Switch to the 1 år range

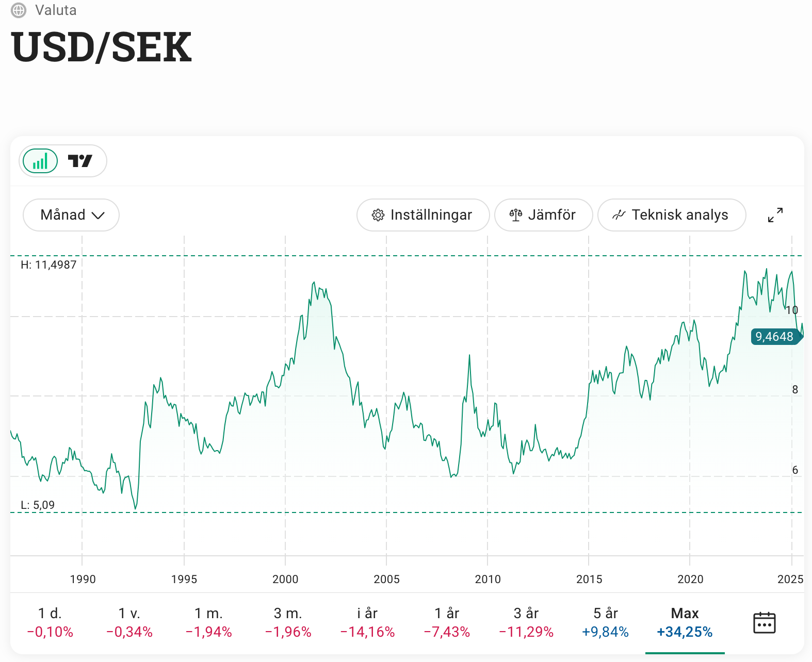447,622
